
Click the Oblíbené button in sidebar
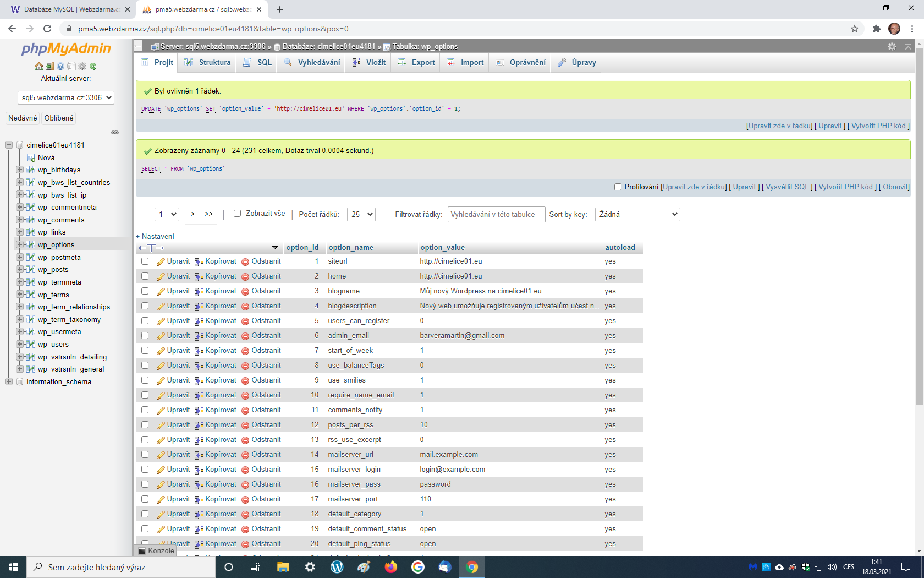coord(59,118)
